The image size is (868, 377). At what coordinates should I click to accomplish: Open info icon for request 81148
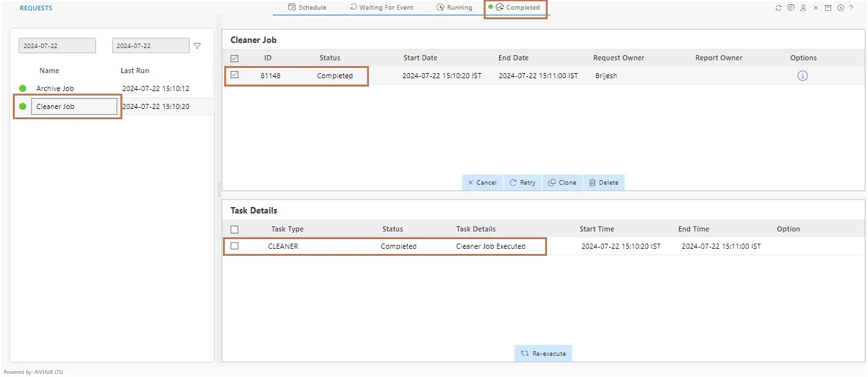point(803,76)
